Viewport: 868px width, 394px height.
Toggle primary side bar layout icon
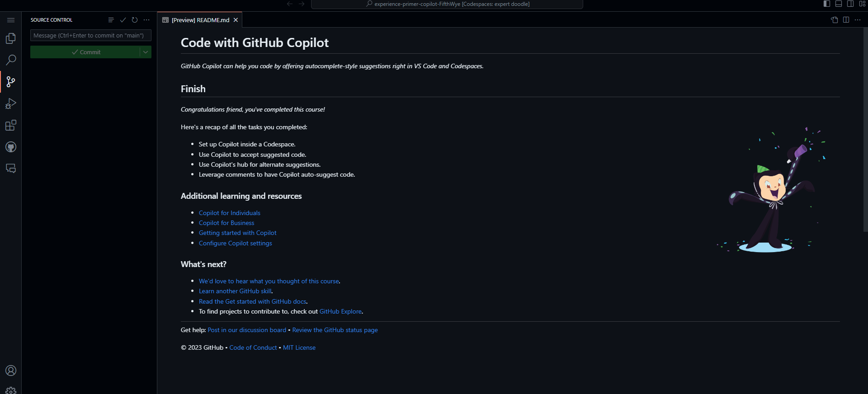[827, 4]
